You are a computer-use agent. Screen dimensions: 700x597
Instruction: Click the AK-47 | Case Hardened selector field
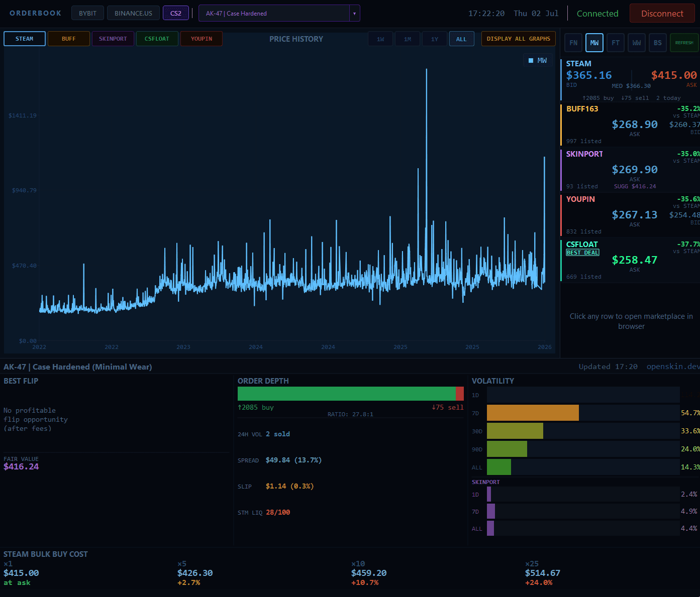pyautogui.click(x=274, y=14)
